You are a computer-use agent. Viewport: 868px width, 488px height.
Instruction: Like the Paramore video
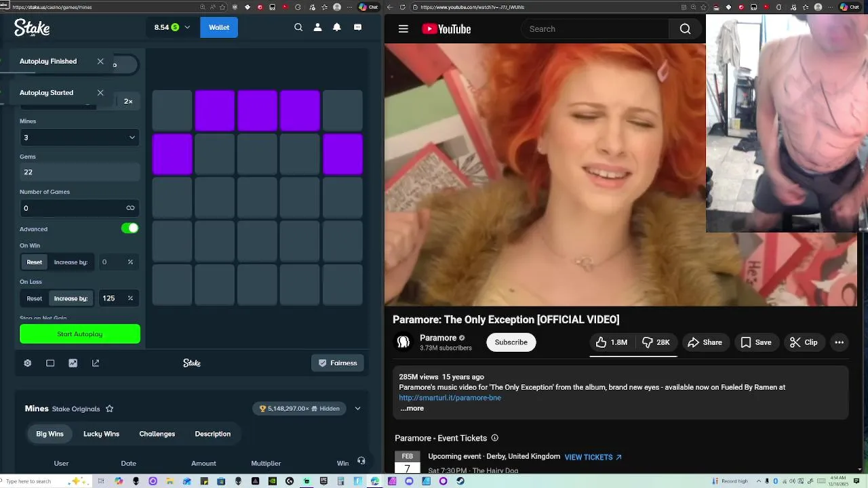tap(612, 342)
